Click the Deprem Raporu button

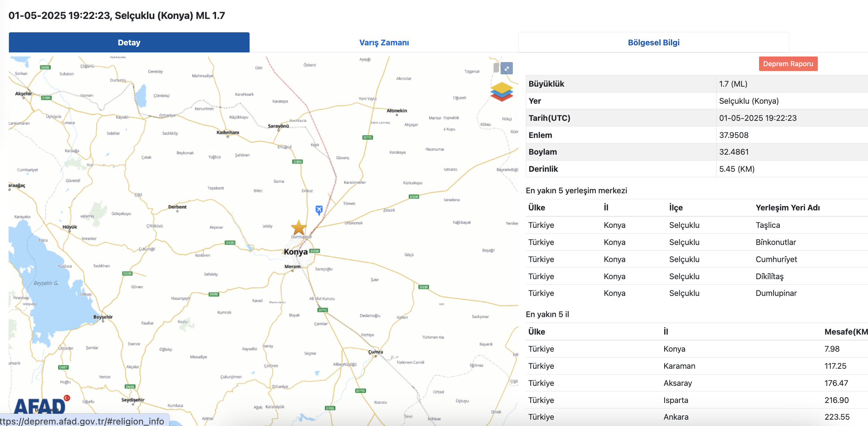[x=788, y=64]
